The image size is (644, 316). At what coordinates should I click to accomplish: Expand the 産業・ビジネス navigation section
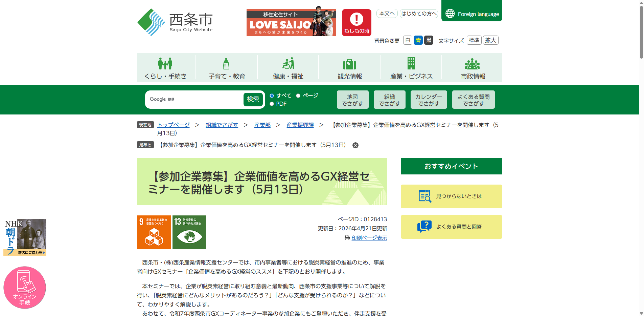(x=411, y=68)
